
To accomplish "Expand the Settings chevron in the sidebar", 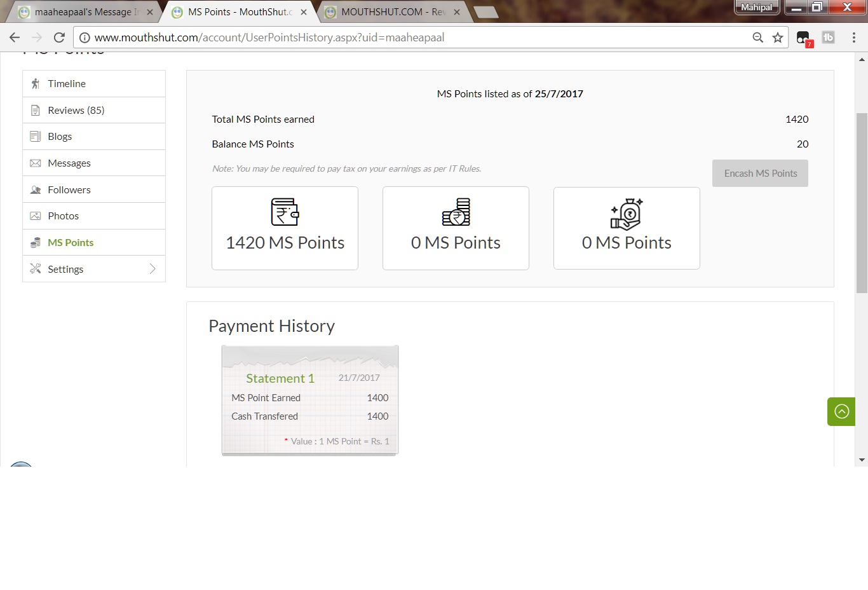I will pyautogui.click(x=153, y=269).
